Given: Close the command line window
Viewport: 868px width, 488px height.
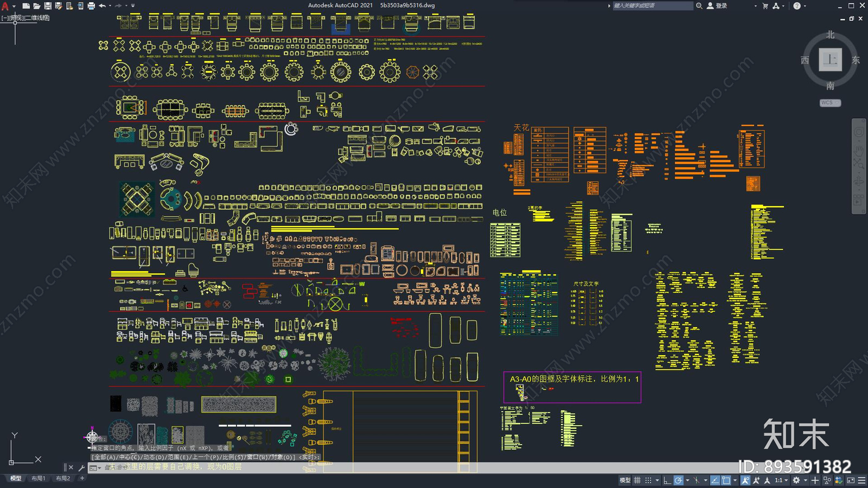Looking at the screenshot, I should click(x=71, y=467).
